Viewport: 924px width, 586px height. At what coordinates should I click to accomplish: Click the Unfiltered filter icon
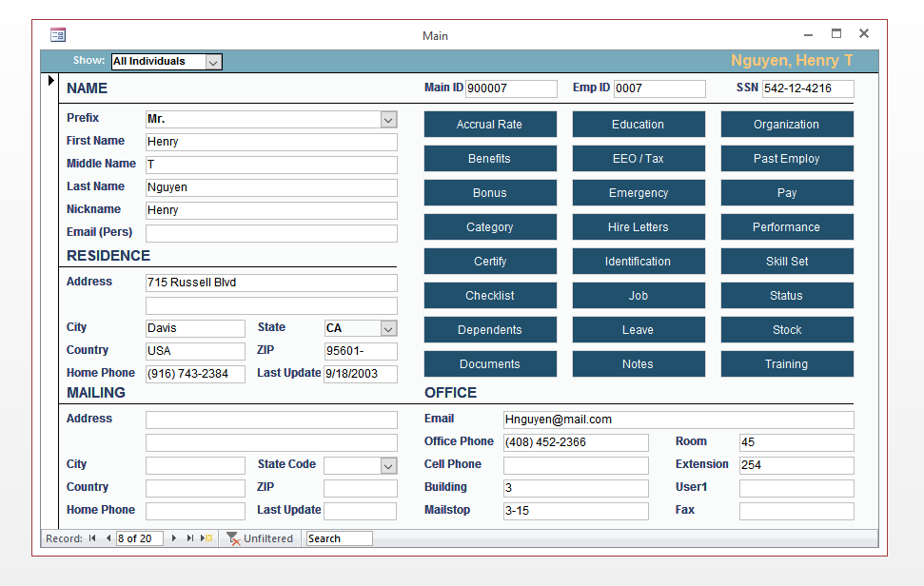(233, 538)
